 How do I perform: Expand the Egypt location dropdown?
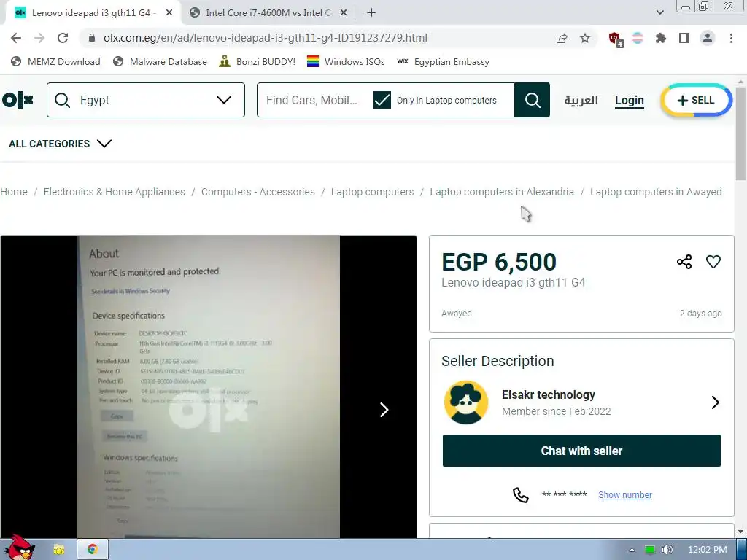point(224,100)
